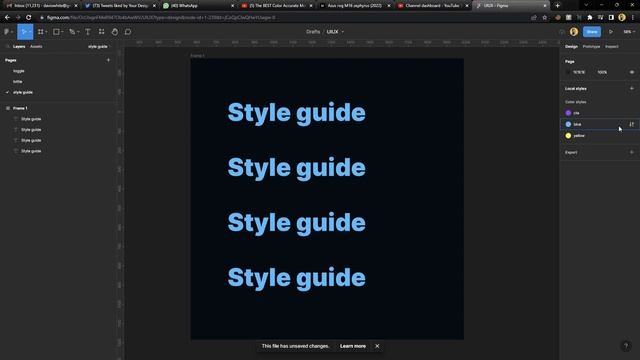Viewport: 640px width, 360px height.
Task: Open the Figma main menu
Action: pos(7,31)
